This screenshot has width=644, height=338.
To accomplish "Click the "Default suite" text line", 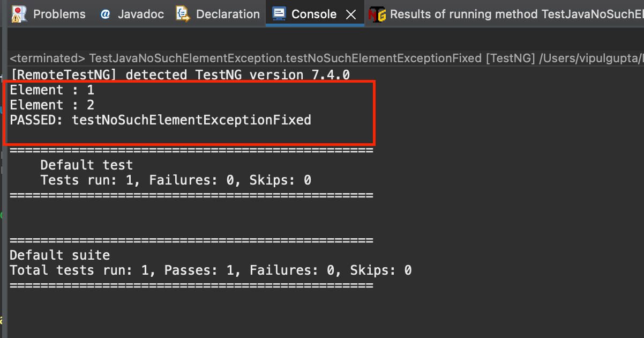I will point(59,255).
